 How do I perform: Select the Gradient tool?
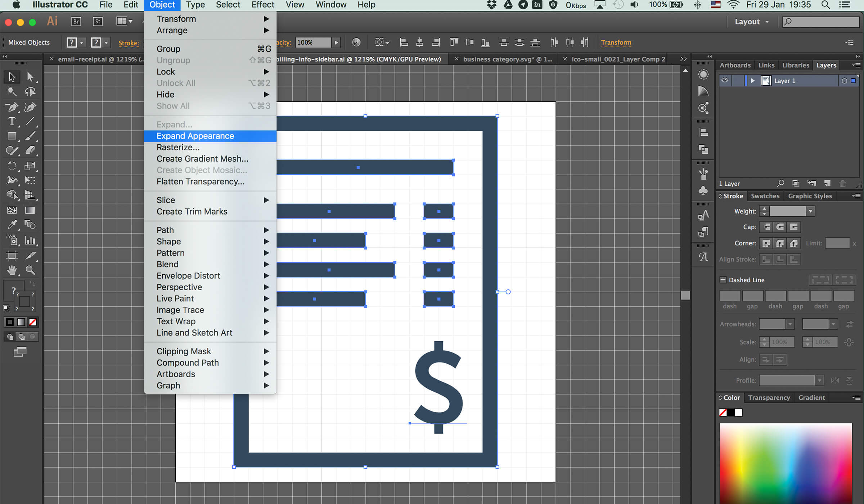point(30,210)
